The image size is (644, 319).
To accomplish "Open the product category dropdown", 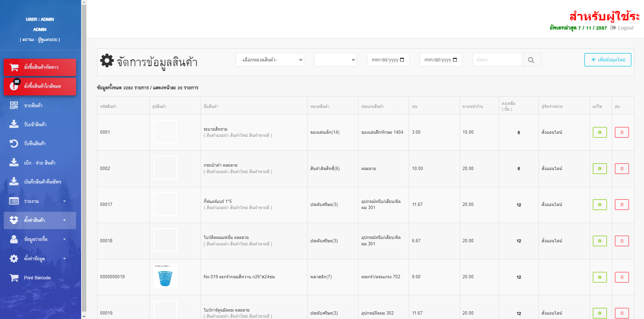I will (270, 60).
